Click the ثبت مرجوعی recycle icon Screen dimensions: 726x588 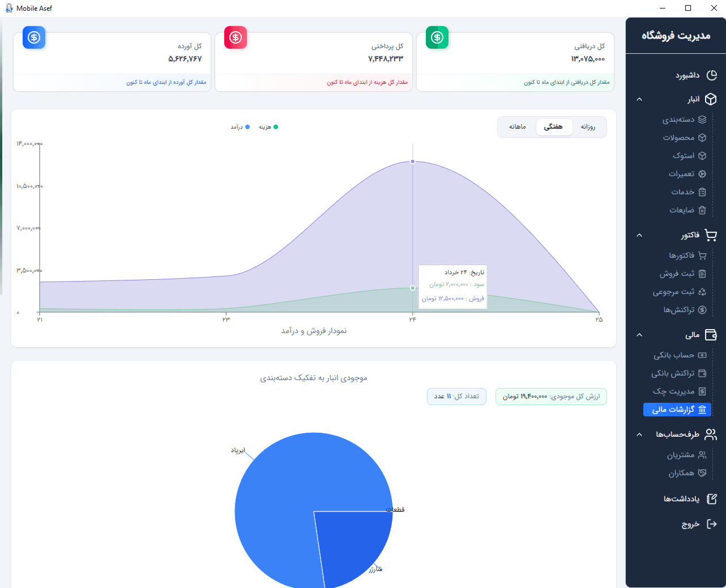coord(702,292)
